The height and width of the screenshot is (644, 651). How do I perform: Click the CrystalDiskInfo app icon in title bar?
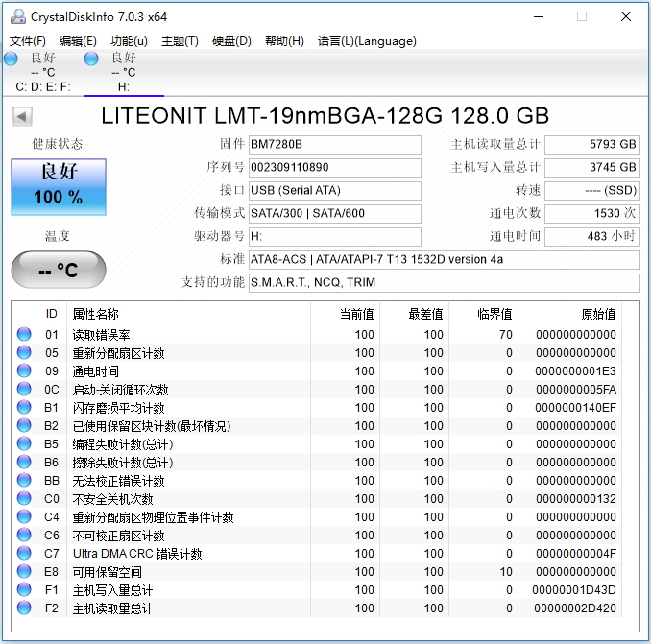(18, 16)
